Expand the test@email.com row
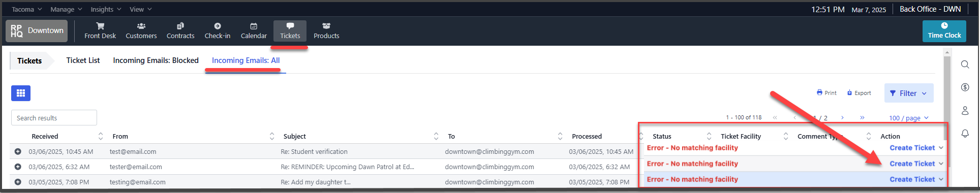Image resolution: width=980 pixels, height=193 pixels. (x=18, y=151)
